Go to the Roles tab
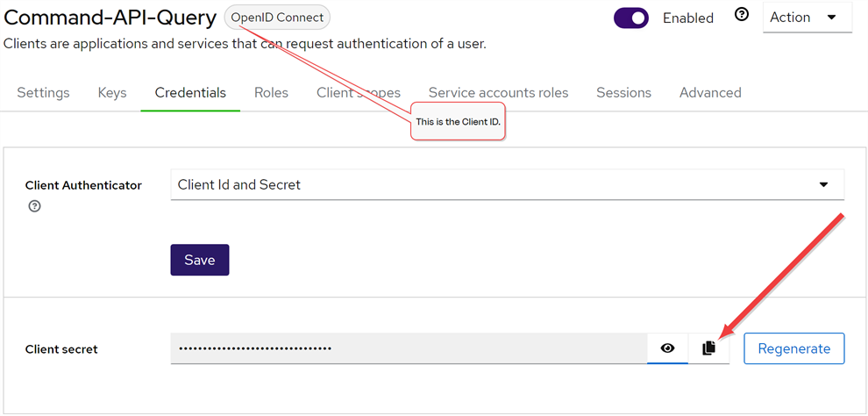868x416 pixels. tap(271, 92)
